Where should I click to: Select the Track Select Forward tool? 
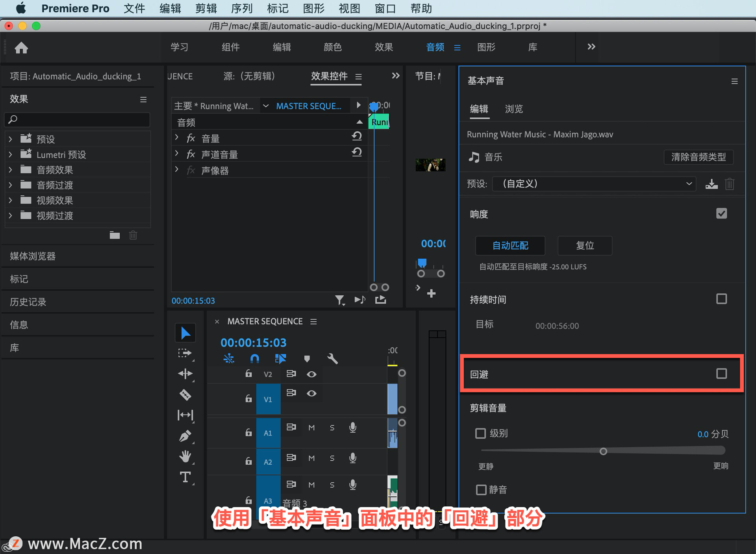point(185,353)
